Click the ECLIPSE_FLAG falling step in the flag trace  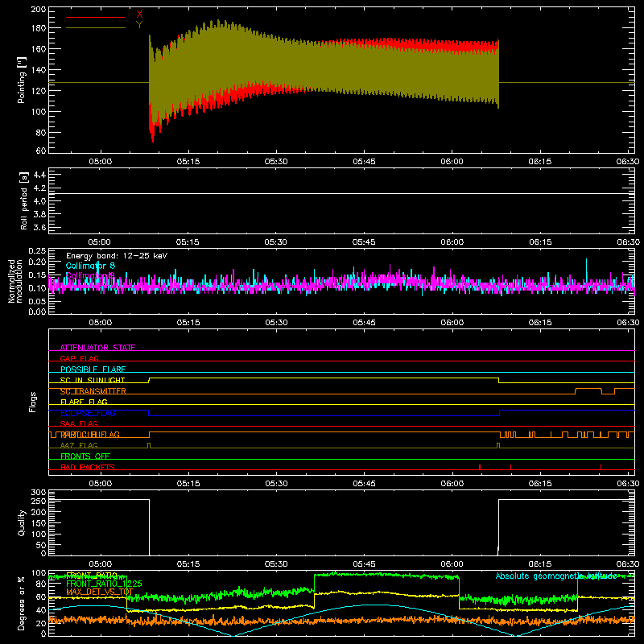[149, 413]
